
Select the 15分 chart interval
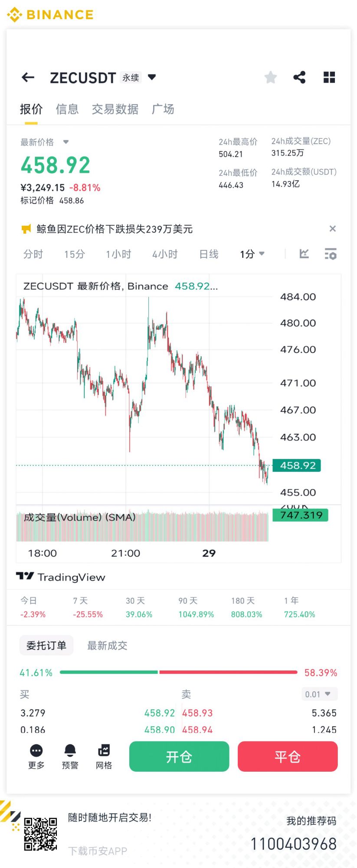[74, 254]
